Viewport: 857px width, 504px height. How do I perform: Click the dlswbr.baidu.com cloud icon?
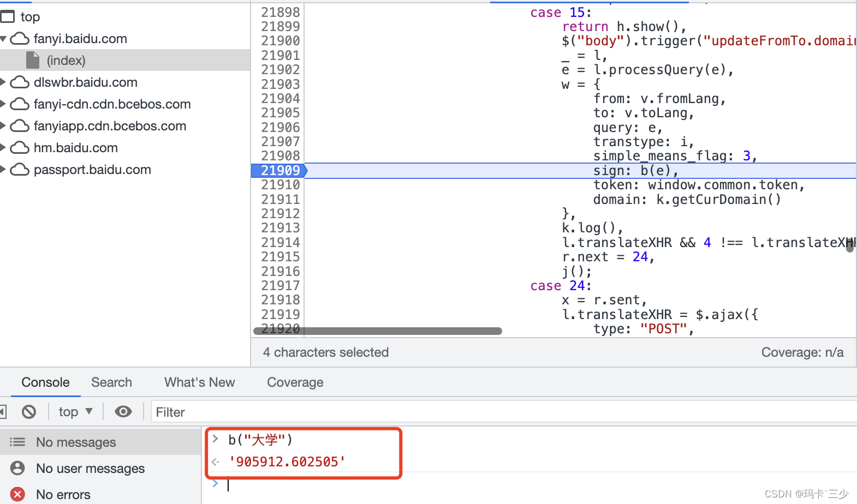[x=20, y=82]
